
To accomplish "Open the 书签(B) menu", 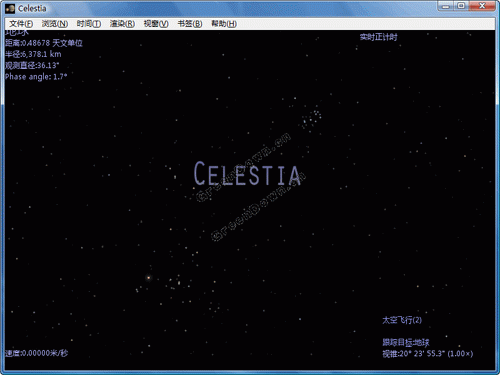I will [190, 24].
